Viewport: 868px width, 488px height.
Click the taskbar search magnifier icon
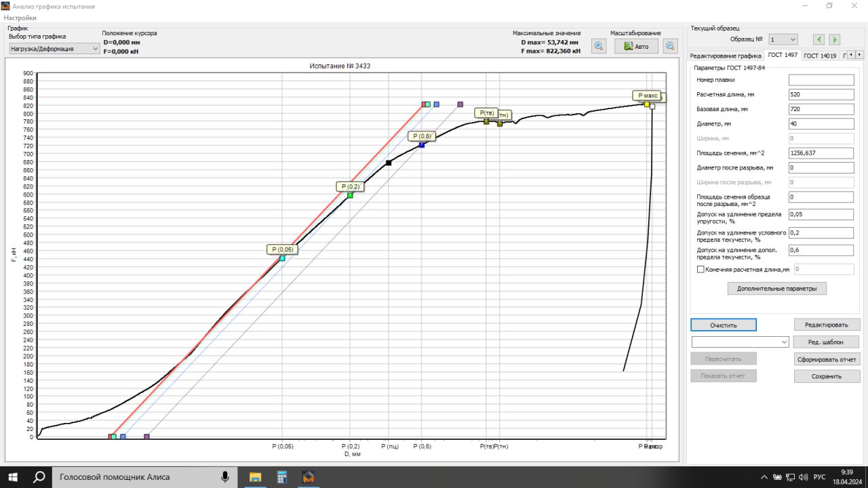39,477
